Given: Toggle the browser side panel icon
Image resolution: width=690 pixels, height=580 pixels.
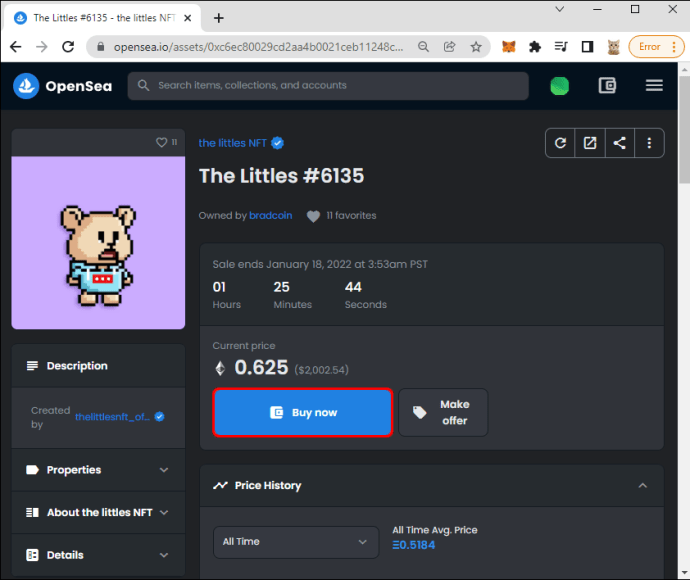Looking at the screenshot, I should coord(587,47).
